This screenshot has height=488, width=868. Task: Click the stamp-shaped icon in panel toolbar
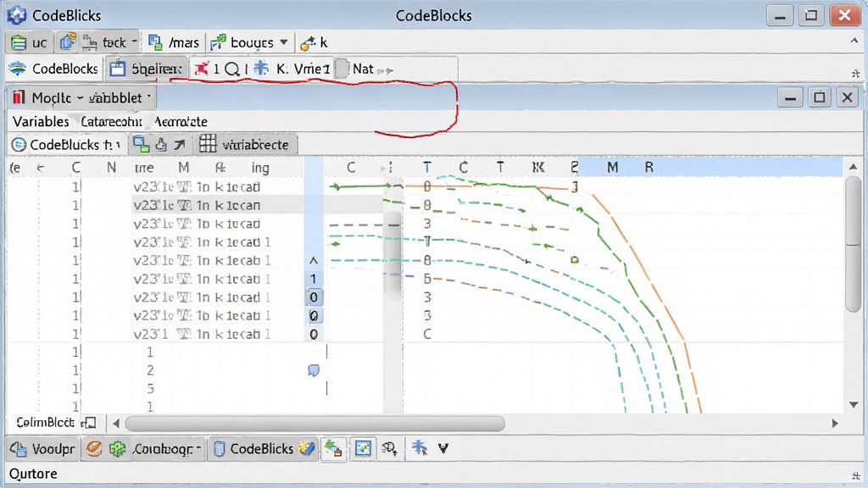161,145
